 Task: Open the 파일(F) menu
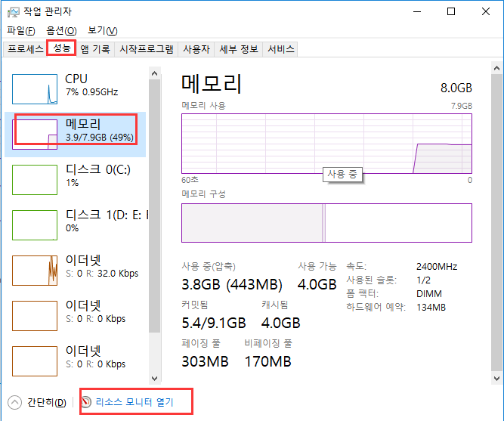tap(21, 31)
